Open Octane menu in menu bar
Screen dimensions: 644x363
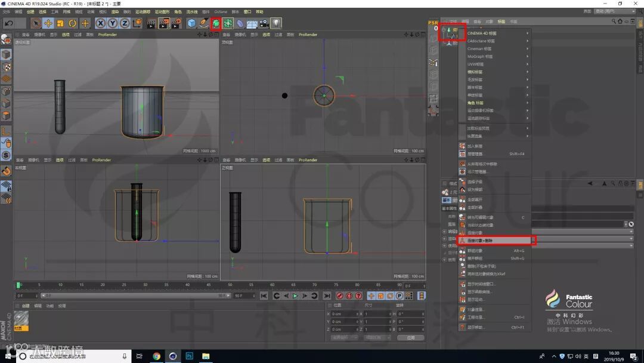coord(221,12)
